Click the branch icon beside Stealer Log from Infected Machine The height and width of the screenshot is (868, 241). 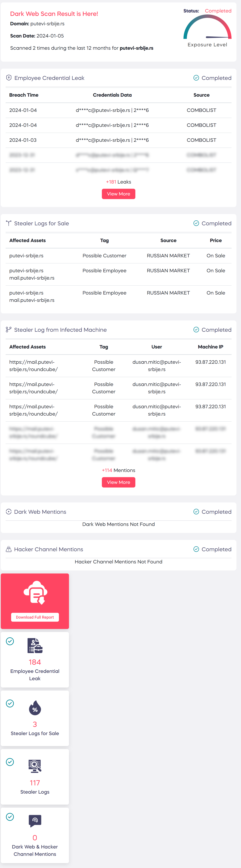pos(9,330)
